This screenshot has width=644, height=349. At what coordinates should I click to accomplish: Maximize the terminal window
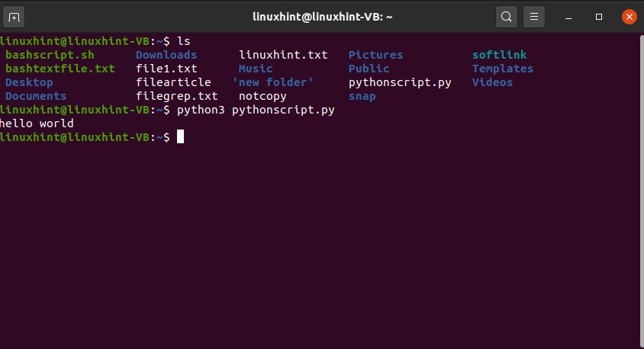[x=599, y=16]
